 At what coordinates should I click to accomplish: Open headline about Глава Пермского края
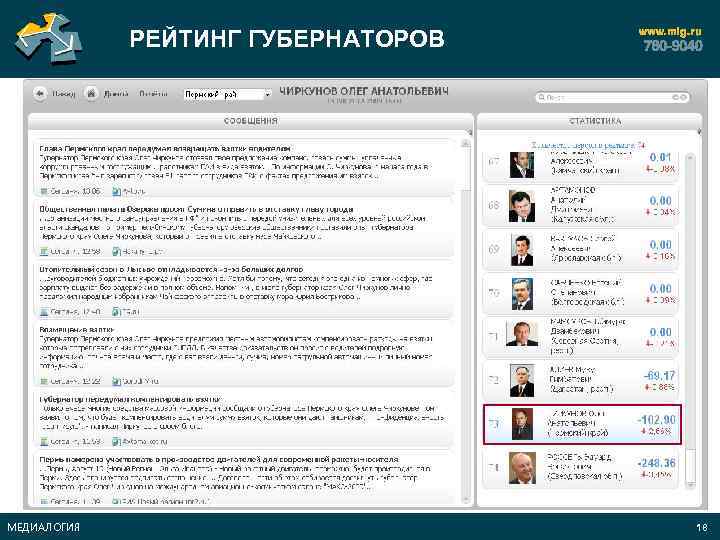click(165, 149)
